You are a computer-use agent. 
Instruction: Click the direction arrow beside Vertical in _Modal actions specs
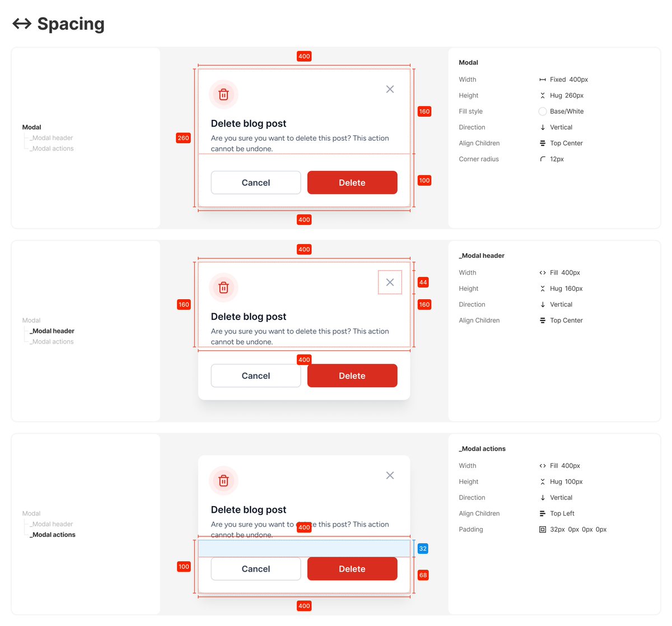[x=543, y=498]
